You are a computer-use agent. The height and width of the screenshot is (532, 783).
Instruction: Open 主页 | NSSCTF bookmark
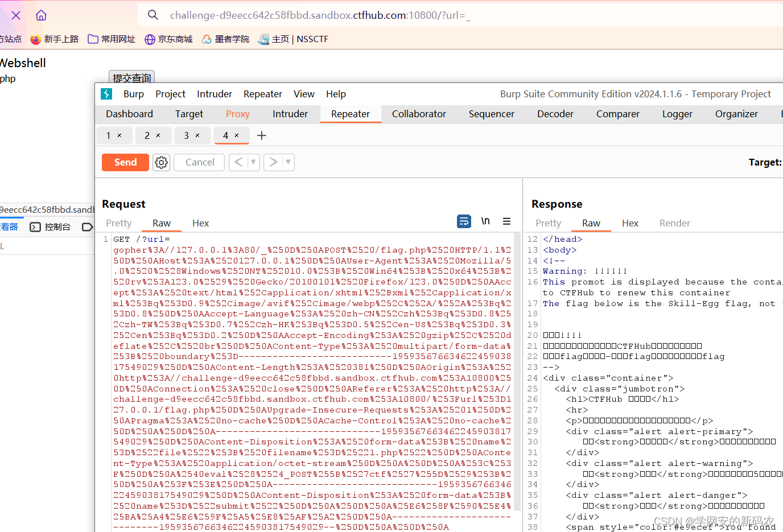point(293,39)
